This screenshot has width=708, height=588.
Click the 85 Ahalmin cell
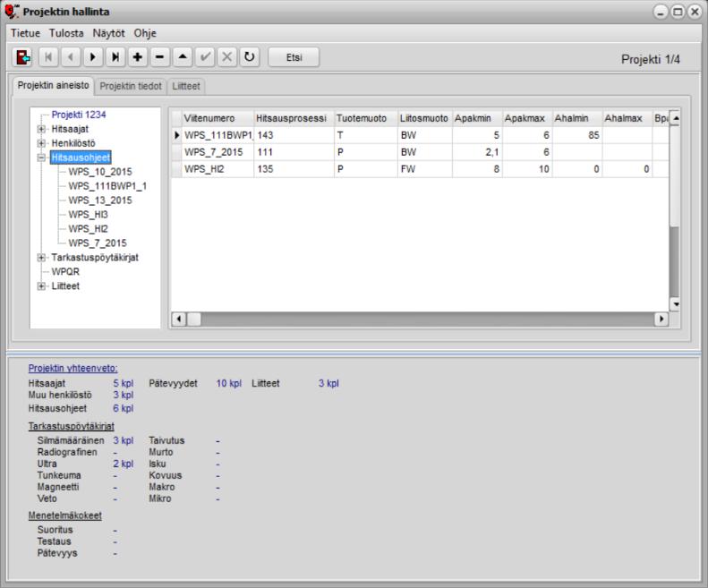577,135
